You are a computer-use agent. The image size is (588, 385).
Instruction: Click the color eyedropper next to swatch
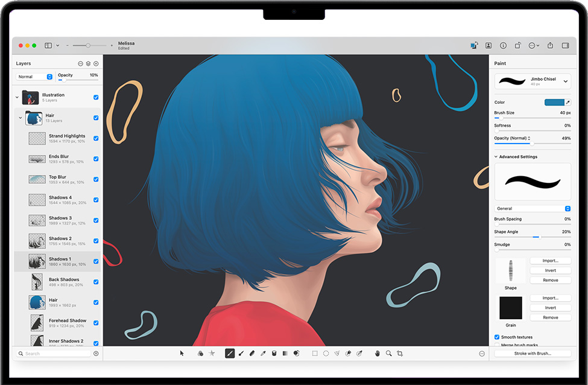pyautogui.click(x=568, y=102)
